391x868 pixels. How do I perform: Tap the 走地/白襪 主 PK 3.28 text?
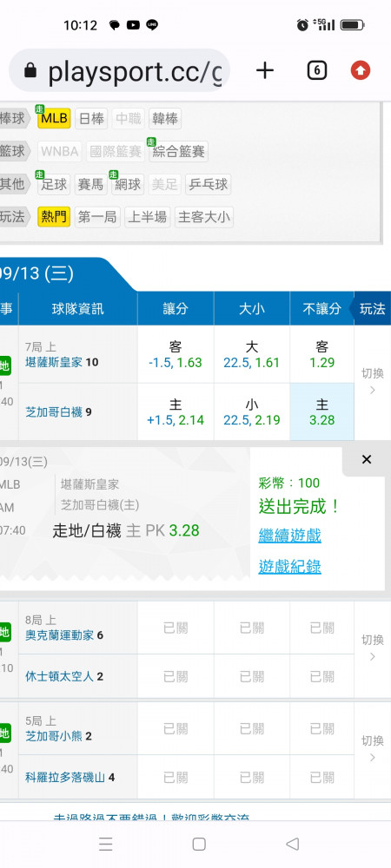[126, 531]
